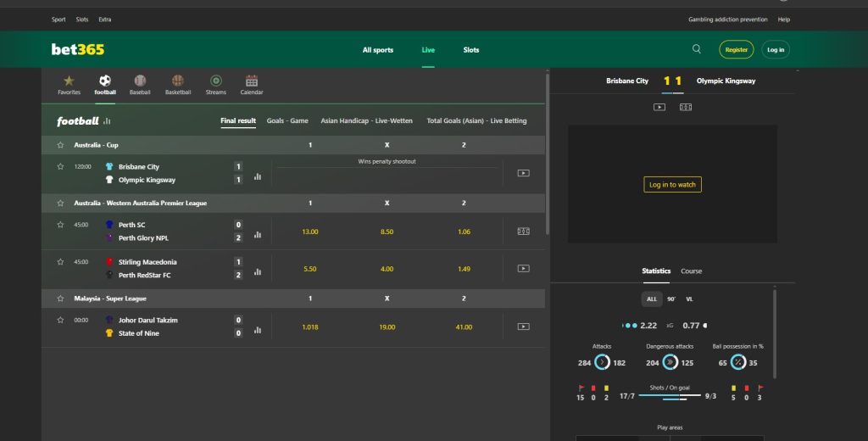Screen dimensions: 868x441
Task: Favorite the Brisbane City match
Action: click(60, 167)
